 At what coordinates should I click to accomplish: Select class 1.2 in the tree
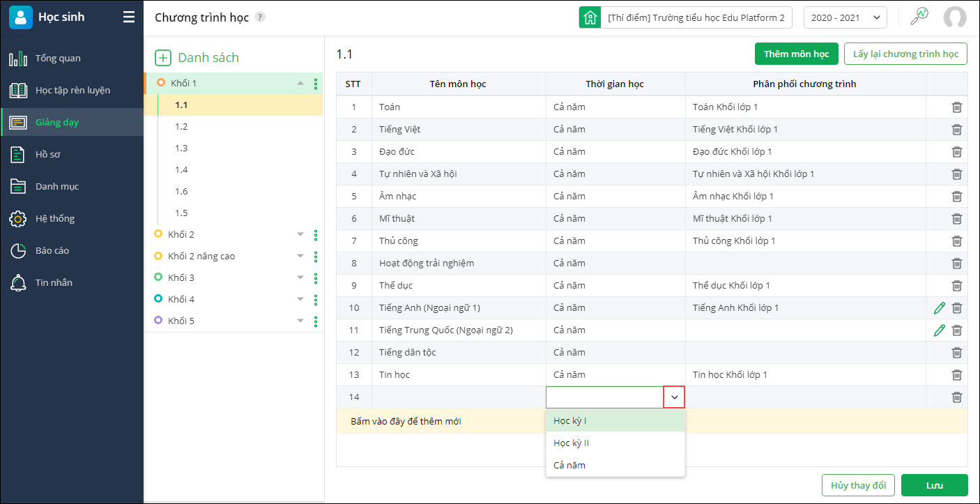[x=181, y=127]
